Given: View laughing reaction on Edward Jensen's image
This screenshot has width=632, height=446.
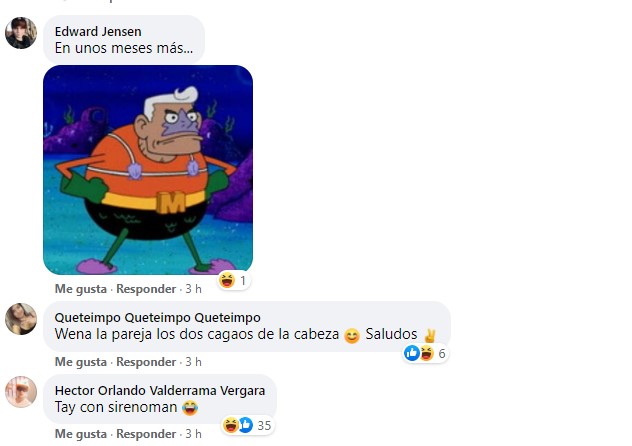Looking at the screenshot, I should (x=227, y=280).
